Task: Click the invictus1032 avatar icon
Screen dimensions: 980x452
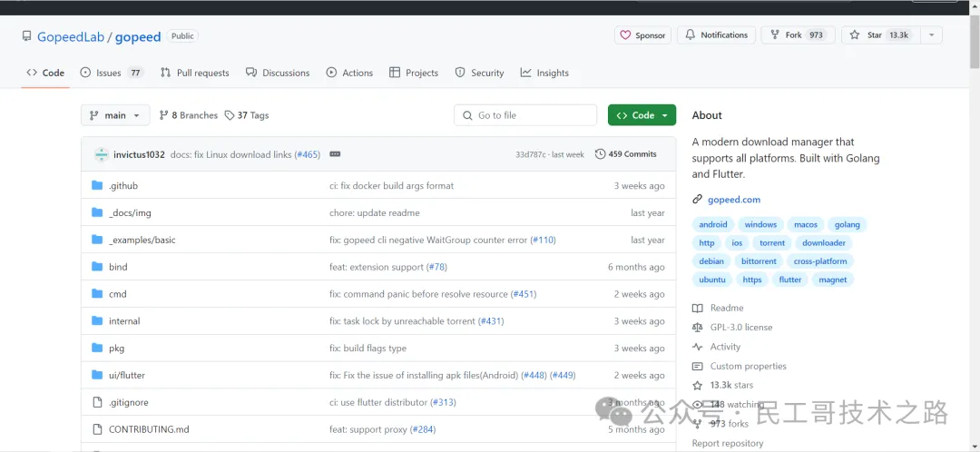Action: [x=102, y=154]
